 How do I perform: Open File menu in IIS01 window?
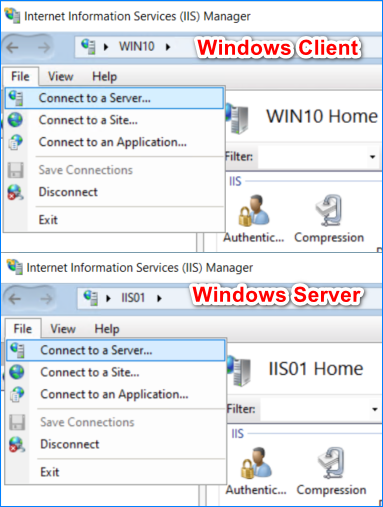[23, 329]
